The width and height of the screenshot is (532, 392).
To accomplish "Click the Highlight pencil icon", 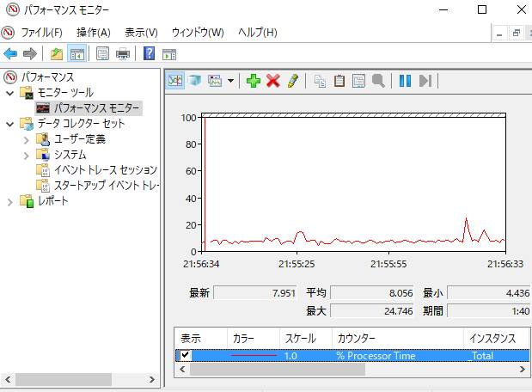I will pos(293,81).
